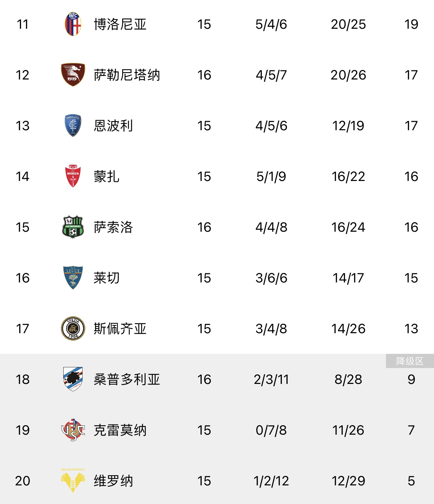Image resolution: width=434 pixels, height=504 pixels.
Task: Click 莱切 points total 15
Action: 411,278
